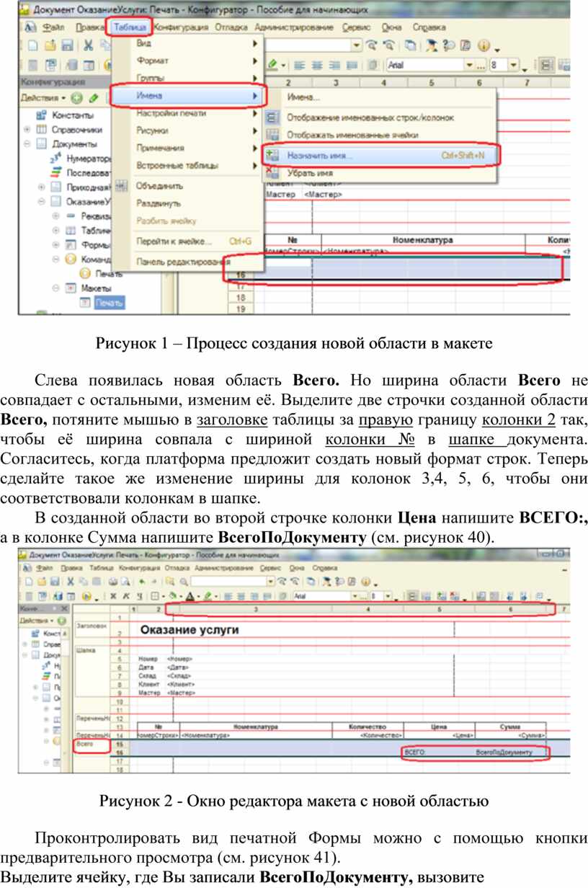Viewport: 588px width, 888px height.
Task: Click the pencil edit icon in Figure 1
Action: tap(94, 97)
